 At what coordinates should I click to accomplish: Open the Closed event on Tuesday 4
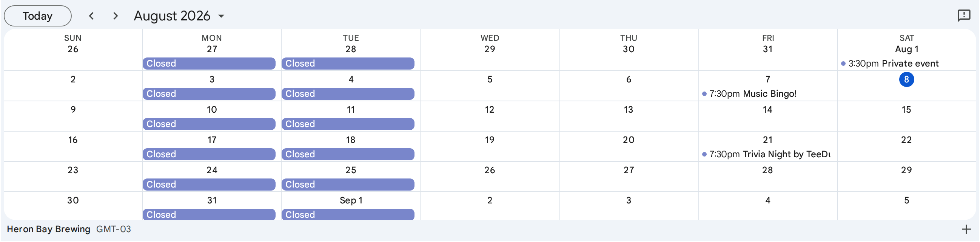pos(348,94)
